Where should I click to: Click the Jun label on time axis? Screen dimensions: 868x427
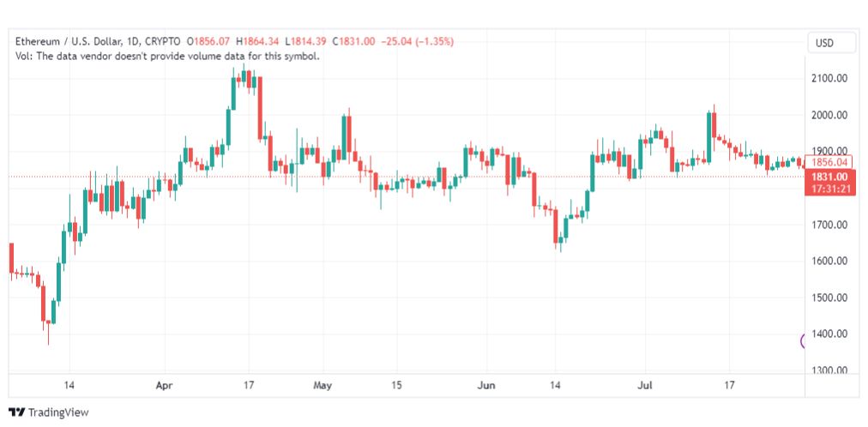pyautogui.click(x=486, y=386)
